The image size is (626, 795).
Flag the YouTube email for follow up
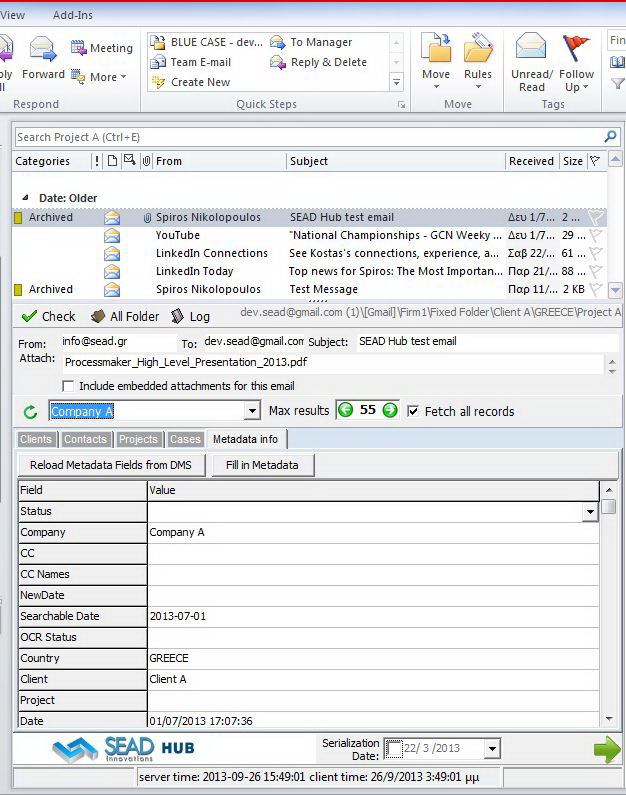pyautogui.click(x=597, y=235)
